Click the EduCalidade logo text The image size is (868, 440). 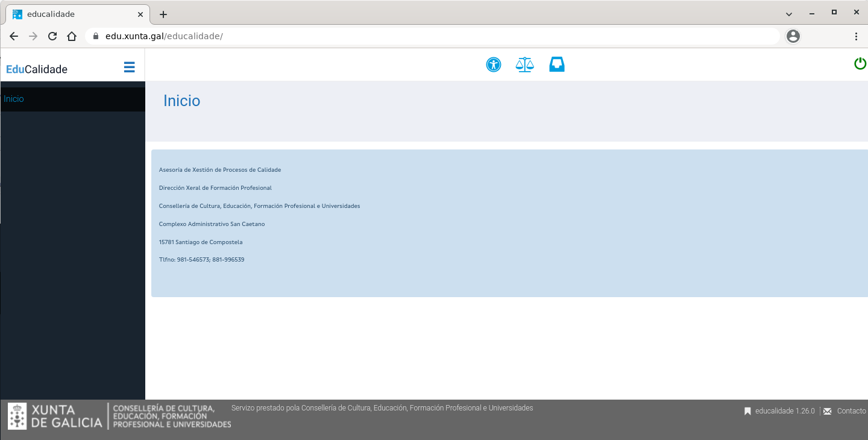(x=37, y=69)
